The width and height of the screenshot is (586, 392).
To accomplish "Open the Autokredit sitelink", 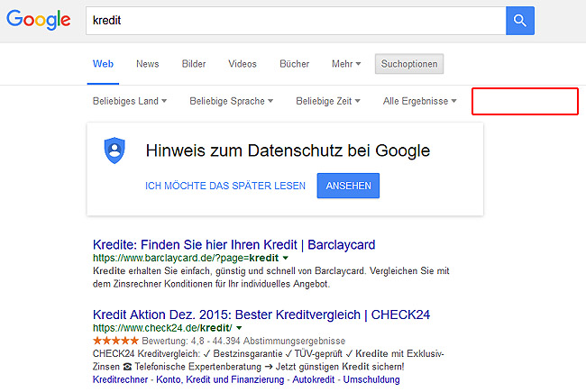I will [x=313, y=379].
